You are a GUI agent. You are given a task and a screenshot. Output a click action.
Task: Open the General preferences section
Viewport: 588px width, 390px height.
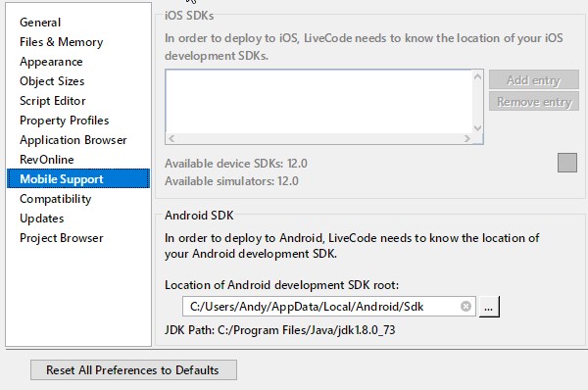(40, 23)
